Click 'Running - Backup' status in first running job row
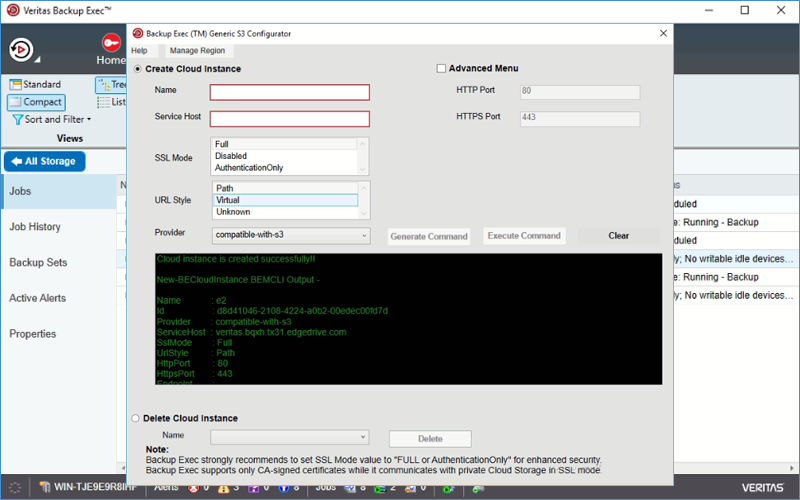The width and height of the screenshot is (800, 500). coord(721,222)
